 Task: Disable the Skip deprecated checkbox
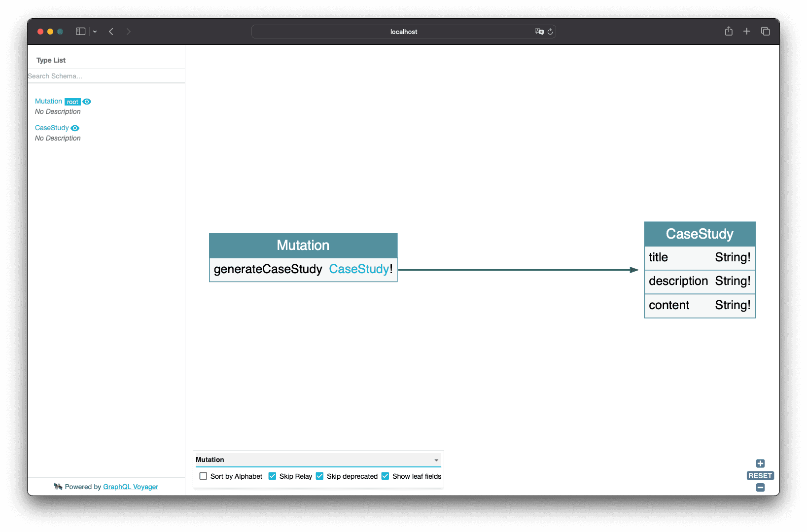(x=319, y=476)
